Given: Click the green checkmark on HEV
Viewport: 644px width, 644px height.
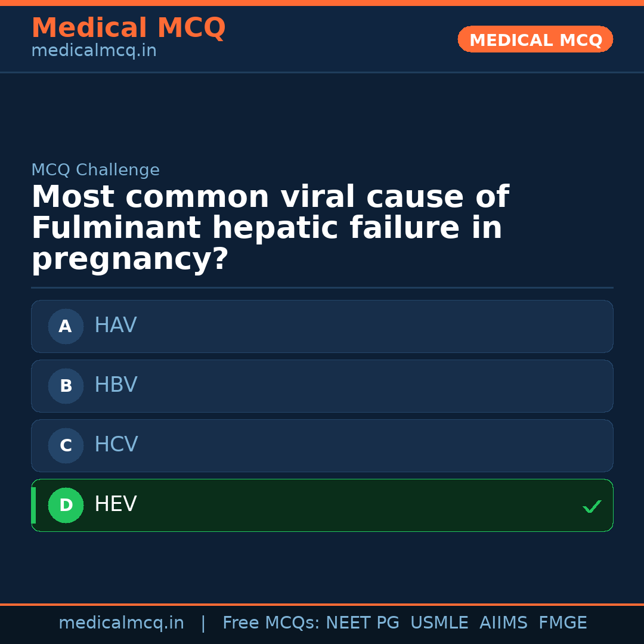Looking at the screenshot, I should tap(592, 506).
